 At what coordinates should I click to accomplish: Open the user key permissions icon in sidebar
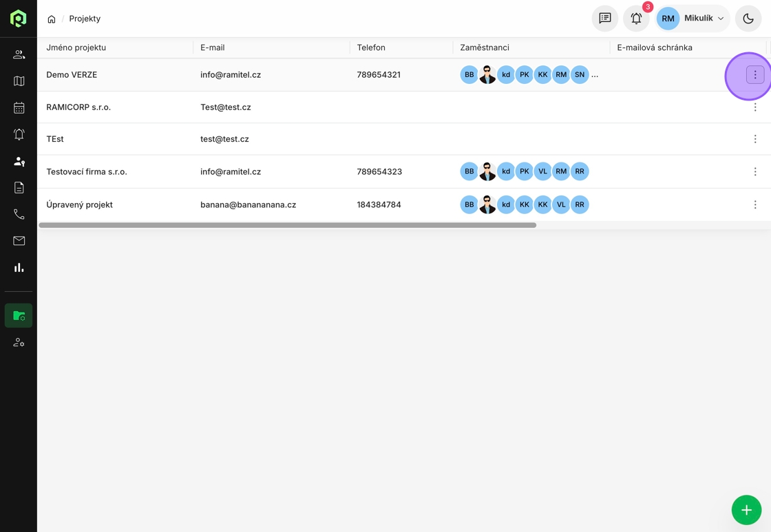click(x=19, y=161)
